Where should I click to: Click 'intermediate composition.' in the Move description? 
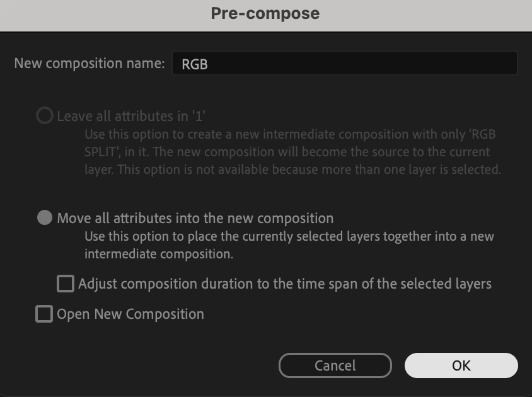tap(159, 255)
